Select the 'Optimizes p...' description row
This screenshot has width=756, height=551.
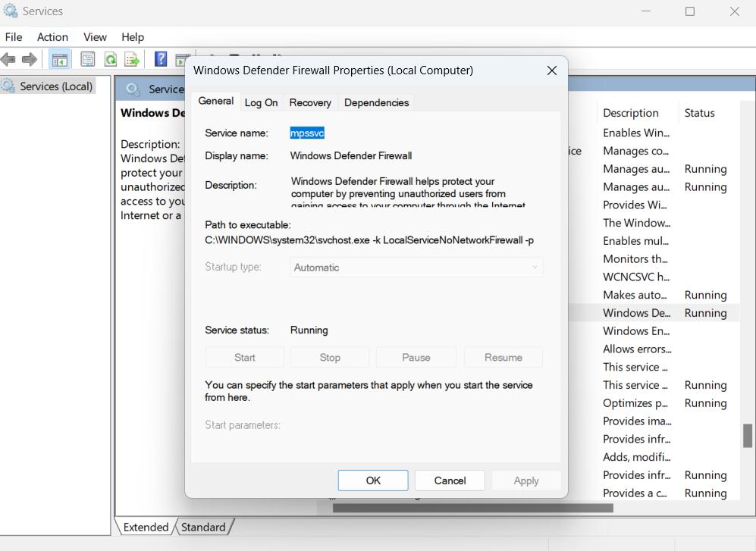point(635,403)
